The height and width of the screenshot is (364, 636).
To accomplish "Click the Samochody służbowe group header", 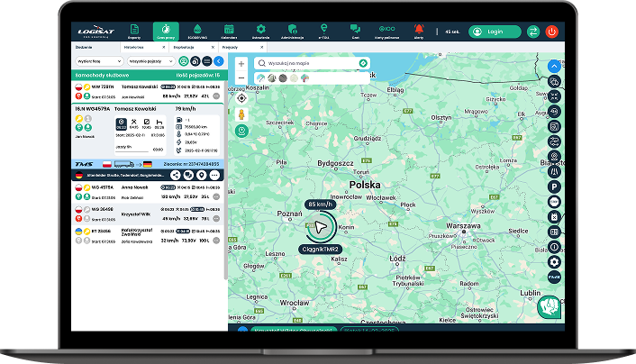I will pyautogui.click(x=148, y=75).
